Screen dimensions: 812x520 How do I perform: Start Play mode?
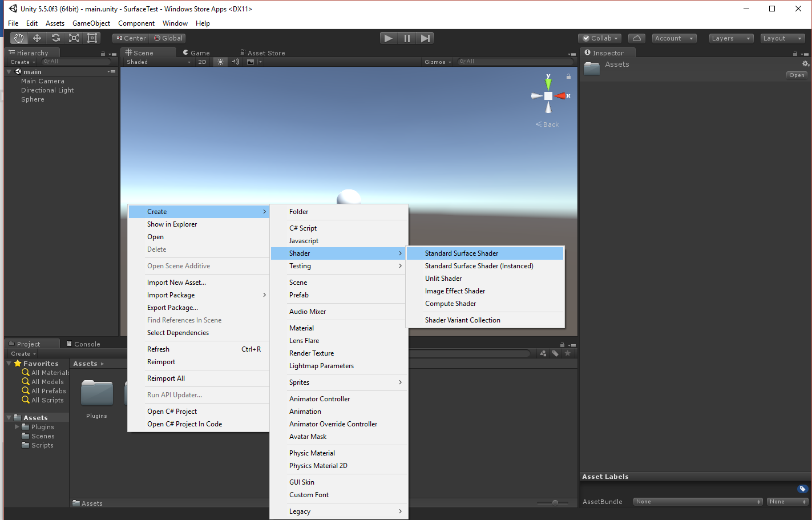click(389, 38)
